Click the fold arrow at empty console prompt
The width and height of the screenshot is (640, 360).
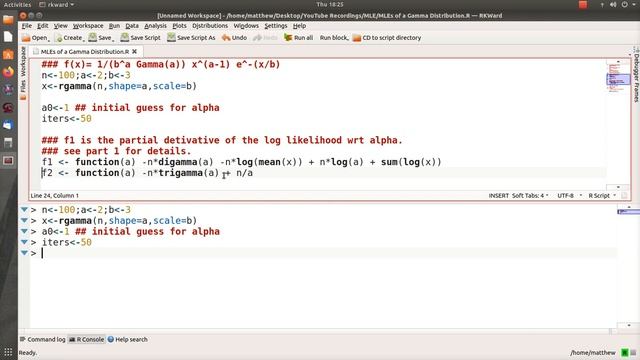tap(24, 253)
